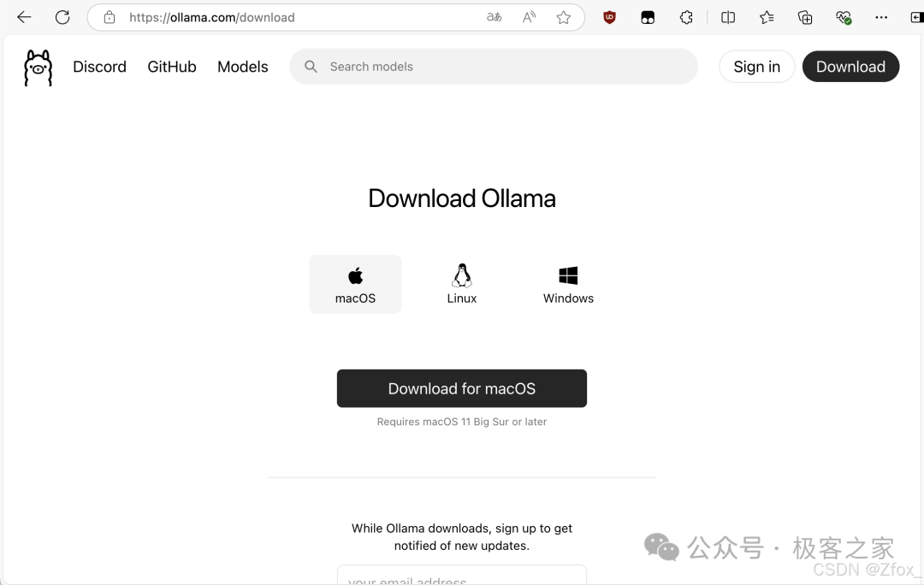Focus the email address input field

point(461,575)
